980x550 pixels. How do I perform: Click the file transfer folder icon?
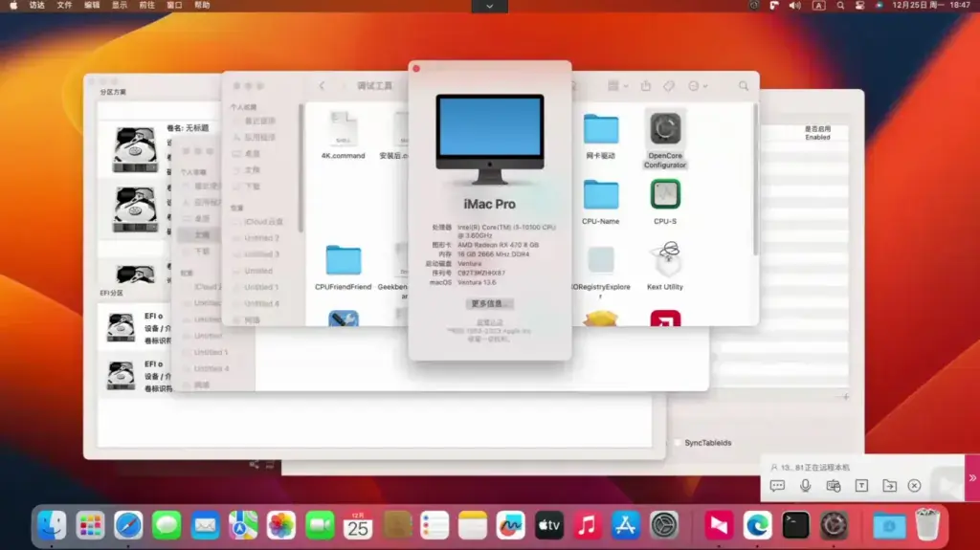coord(889,486)
